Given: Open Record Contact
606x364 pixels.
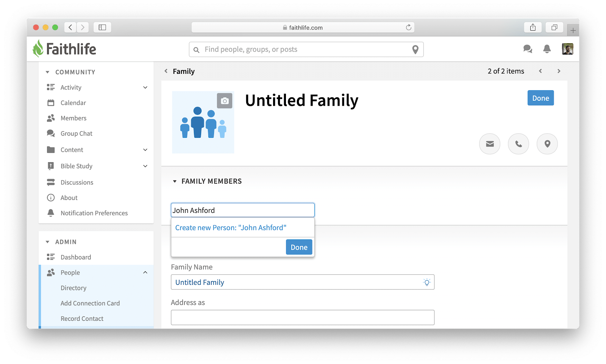Looking at the screenshot, I should pos(82,319).
